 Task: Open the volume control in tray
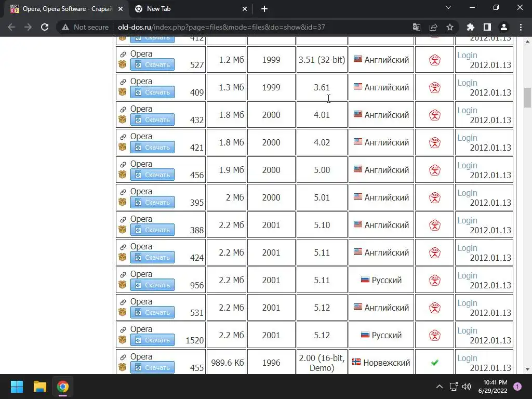click(x=467, y=387)
